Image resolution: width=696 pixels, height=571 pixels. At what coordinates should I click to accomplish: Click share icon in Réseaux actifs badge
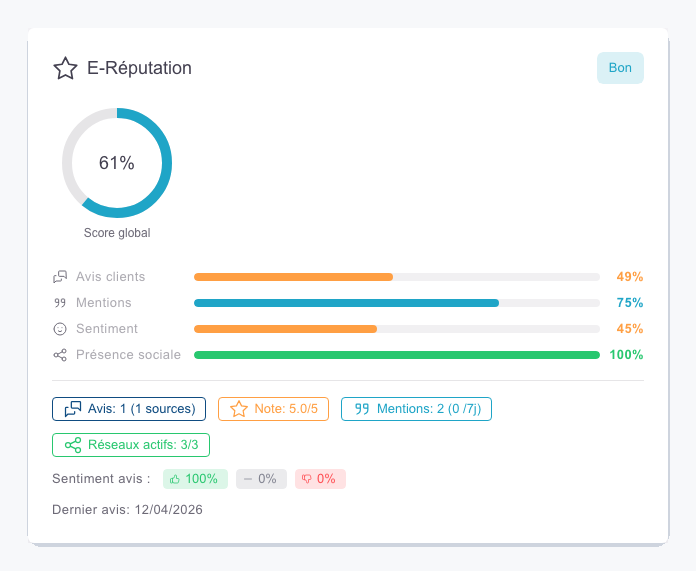(x=73, y=445)
